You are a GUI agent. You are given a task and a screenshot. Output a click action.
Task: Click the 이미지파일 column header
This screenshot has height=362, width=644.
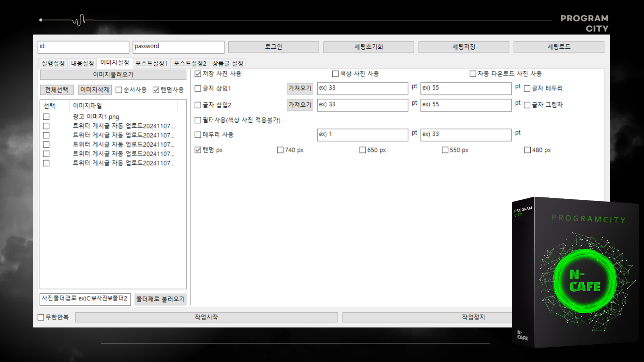click(x=87, y=106)
